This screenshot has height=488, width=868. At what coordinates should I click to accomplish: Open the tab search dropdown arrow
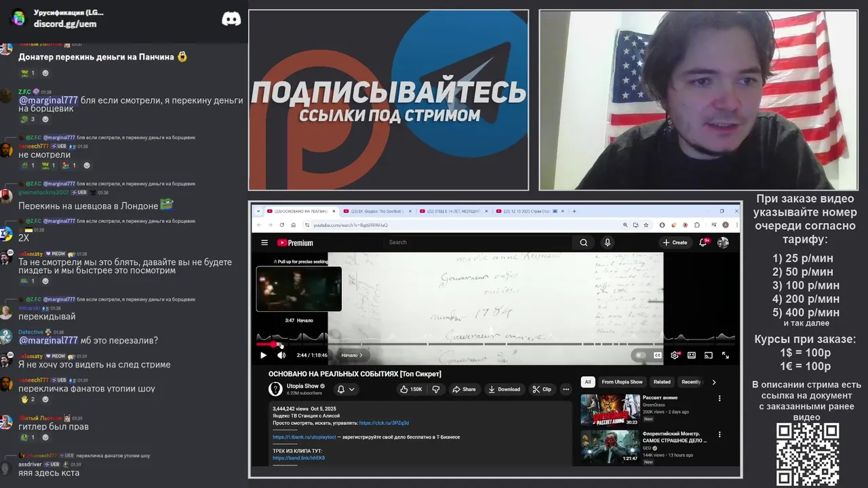point(258,211)
